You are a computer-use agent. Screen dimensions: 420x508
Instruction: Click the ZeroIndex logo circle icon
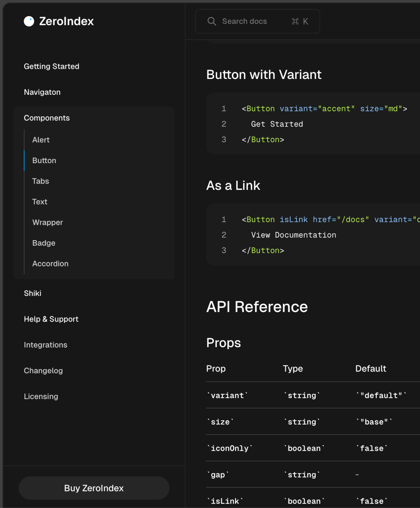click(29, 21)
